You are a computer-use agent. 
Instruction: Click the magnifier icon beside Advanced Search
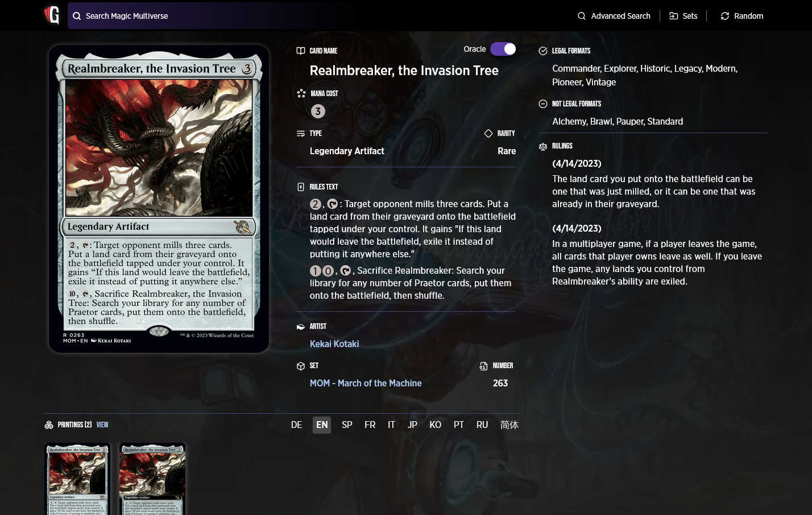[581, 16]
